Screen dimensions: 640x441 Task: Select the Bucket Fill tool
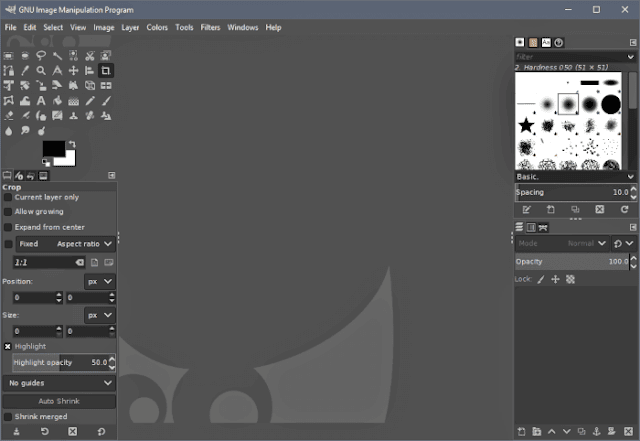57,101
